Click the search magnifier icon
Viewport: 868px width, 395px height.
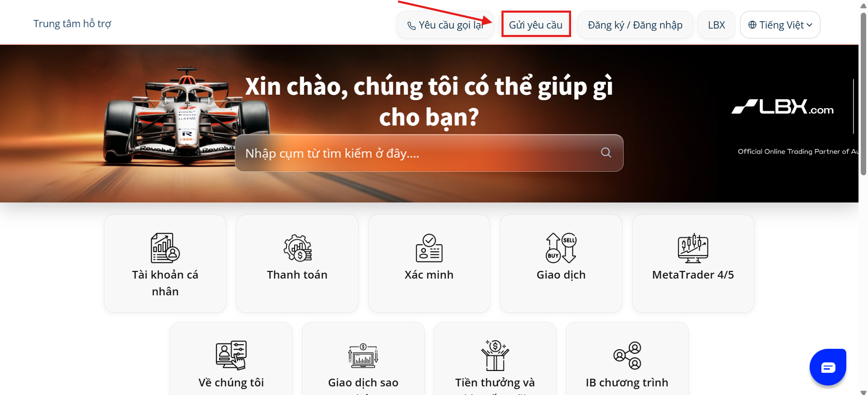pos(606,153)
